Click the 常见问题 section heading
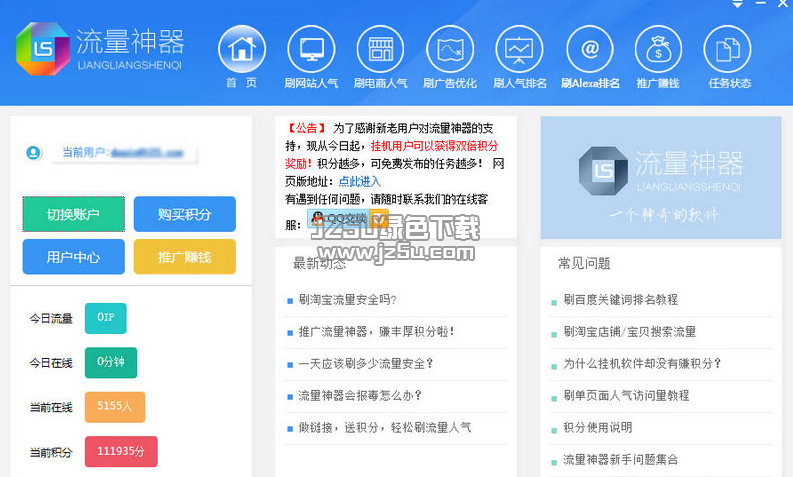Image resolution: width=793 pixels, height=477 pixels. coord(584,263)
